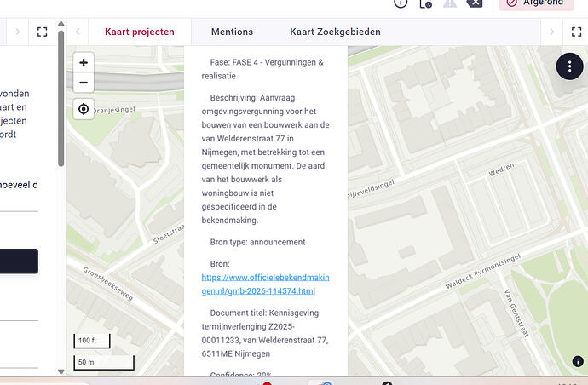
Task: Center the map on my location
Action: coord(84,109)
